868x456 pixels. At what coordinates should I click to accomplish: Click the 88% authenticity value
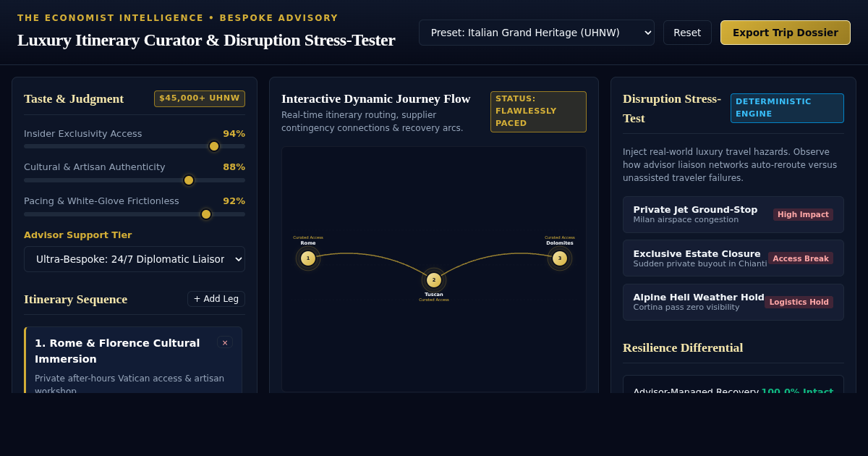tap(234, 167)
